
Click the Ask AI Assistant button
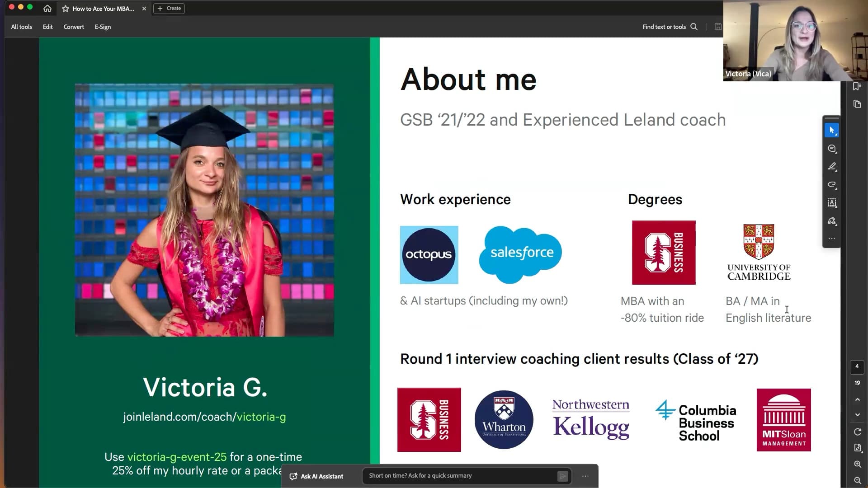point(316,476)
